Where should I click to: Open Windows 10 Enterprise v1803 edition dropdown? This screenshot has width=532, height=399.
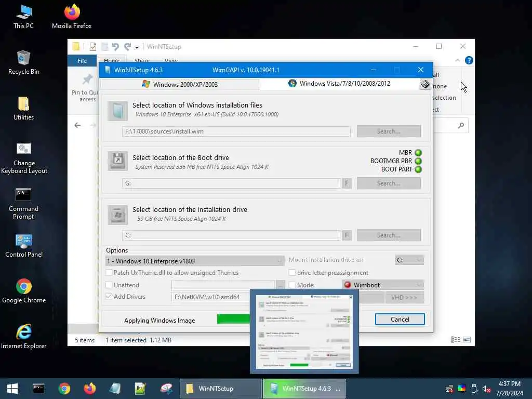coord(195,261)
